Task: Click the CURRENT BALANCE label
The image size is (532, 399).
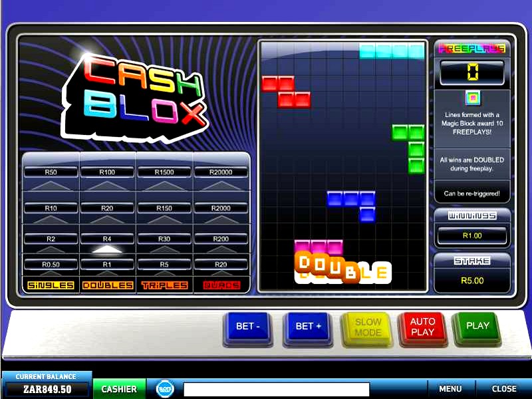Action: [x=46, y=376]
